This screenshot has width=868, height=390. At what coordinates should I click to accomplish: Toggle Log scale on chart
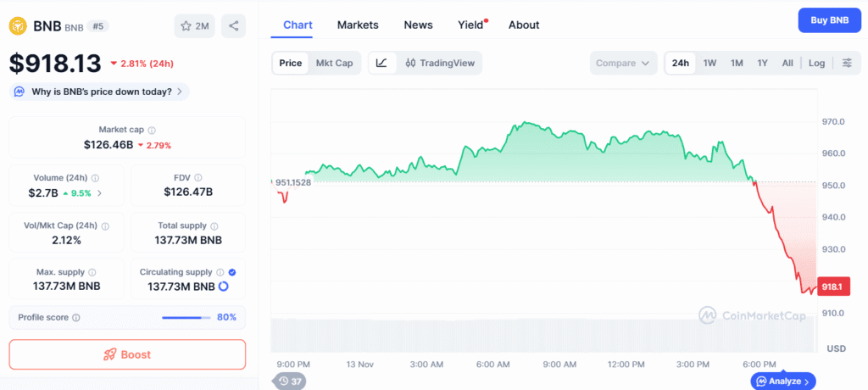[x=816, y=63]
